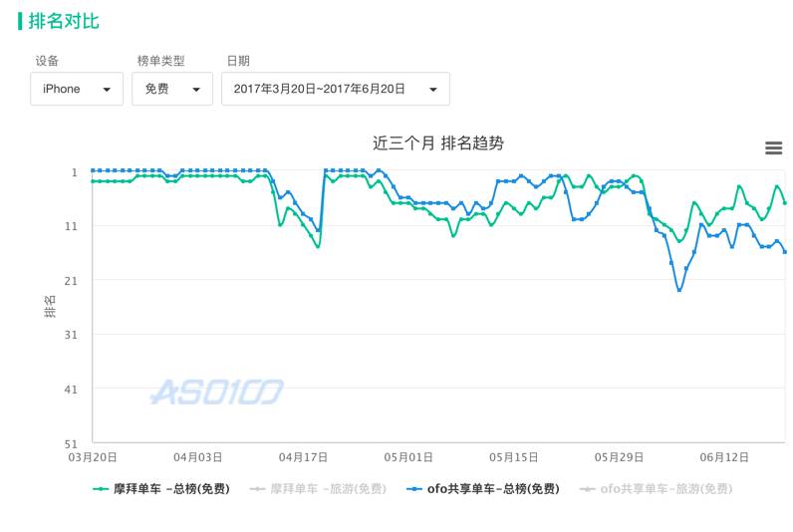Click the chart title 近三个月 排名趋势
The image size is (793, 532).
[438, 143]
